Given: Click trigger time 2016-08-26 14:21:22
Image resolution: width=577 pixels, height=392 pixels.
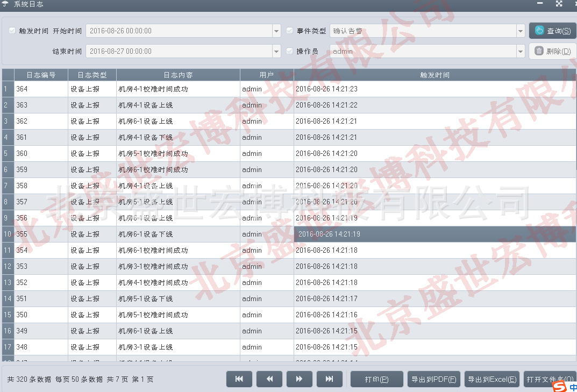Looking at the screenshot, I should (326, 105).
